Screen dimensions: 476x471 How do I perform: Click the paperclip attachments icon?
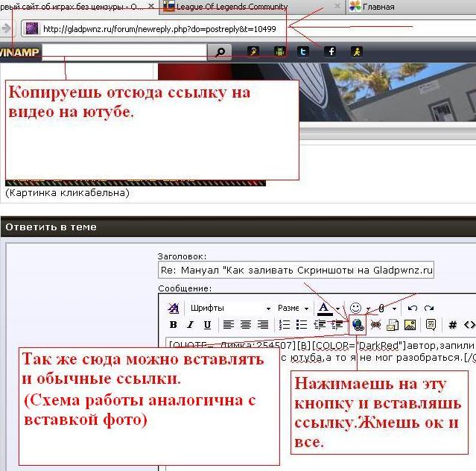(x=381, y=309)
